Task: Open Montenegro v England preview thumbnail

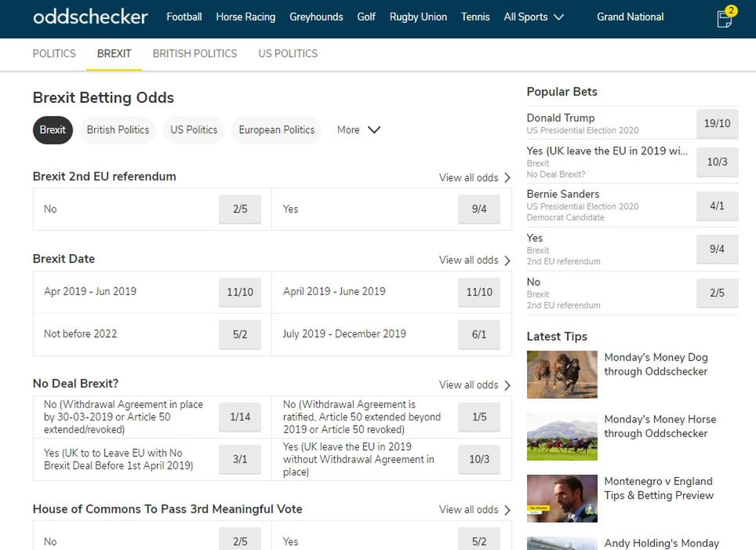Action: tap(562, 498)
